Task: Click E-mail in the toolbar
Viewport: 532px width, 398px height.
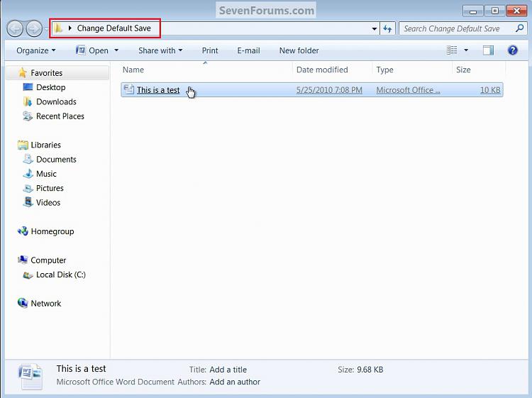Action: 248,50
